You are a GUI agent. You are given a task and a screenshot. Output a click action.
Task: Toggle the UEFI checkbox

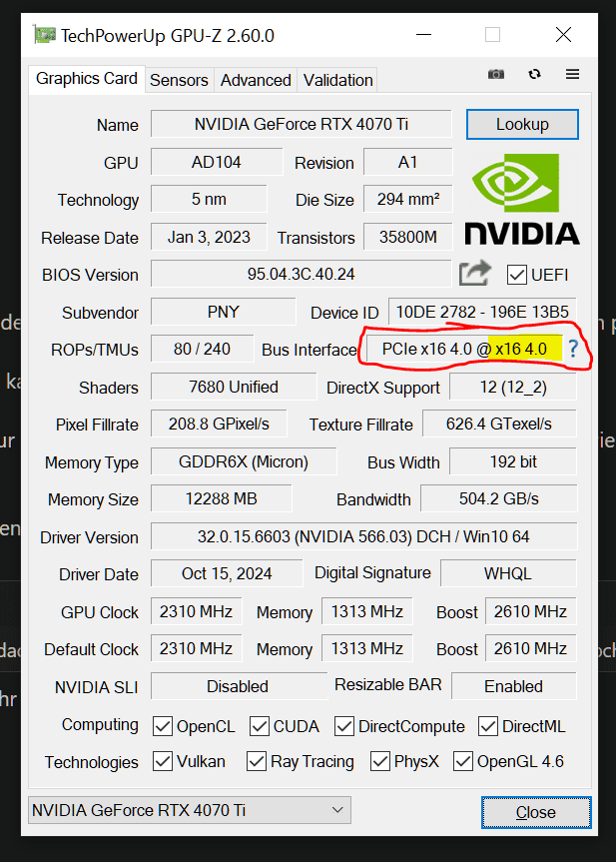pos(517,274)
